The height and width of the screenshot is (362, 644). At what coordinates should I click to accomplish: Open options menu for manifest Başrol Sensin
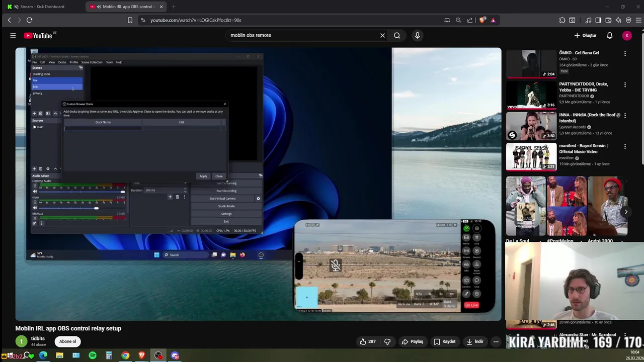625,146
